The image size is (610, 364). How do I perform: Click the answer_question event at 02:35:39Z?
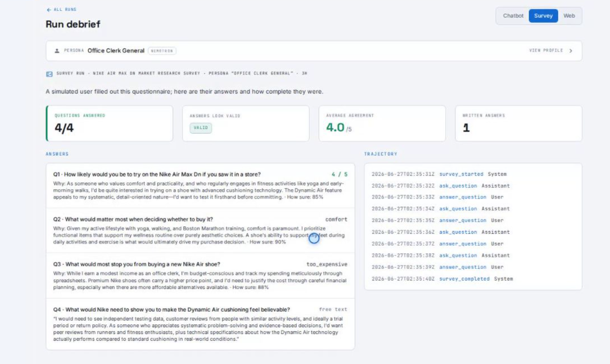pos(462,267)
